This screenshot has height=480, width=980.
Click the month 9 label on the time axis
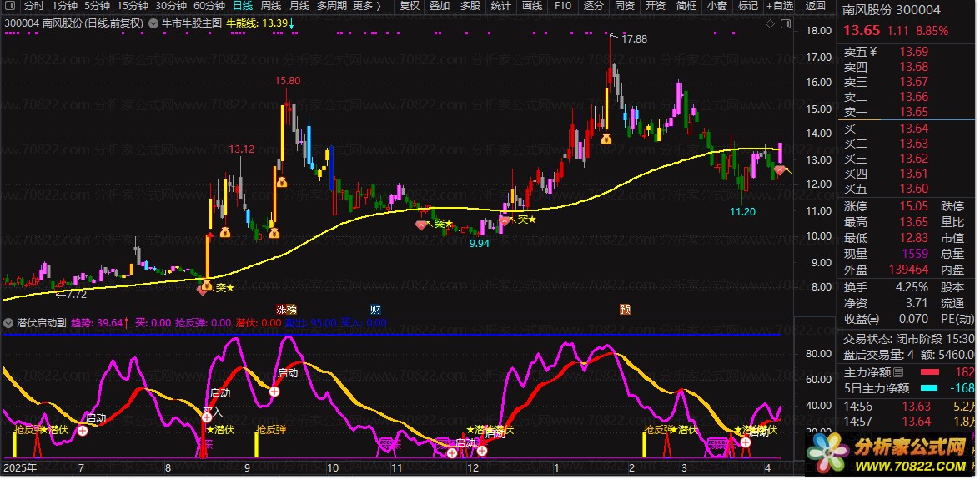[x=247, y=468]
